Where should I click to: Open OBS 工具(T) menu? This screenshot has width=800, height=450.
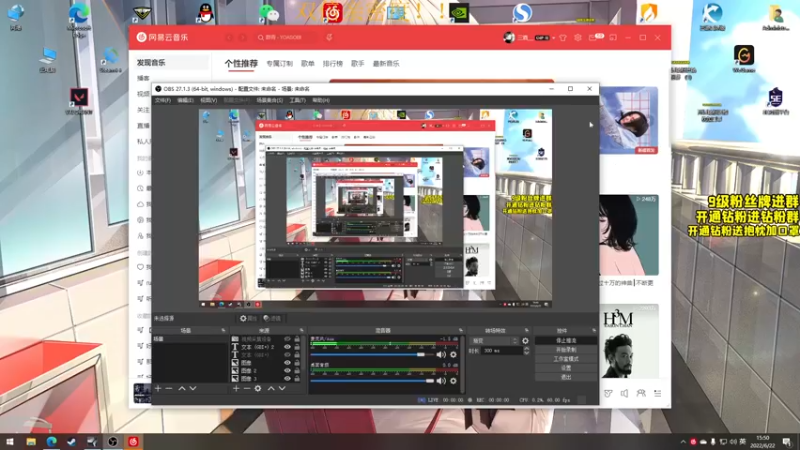point(297,101)
